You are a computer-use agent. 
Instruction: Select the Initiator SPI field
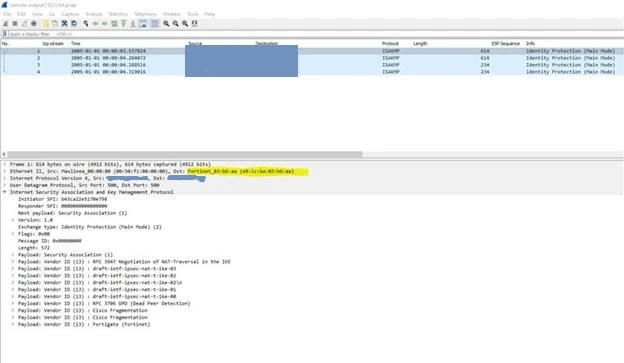62,199
